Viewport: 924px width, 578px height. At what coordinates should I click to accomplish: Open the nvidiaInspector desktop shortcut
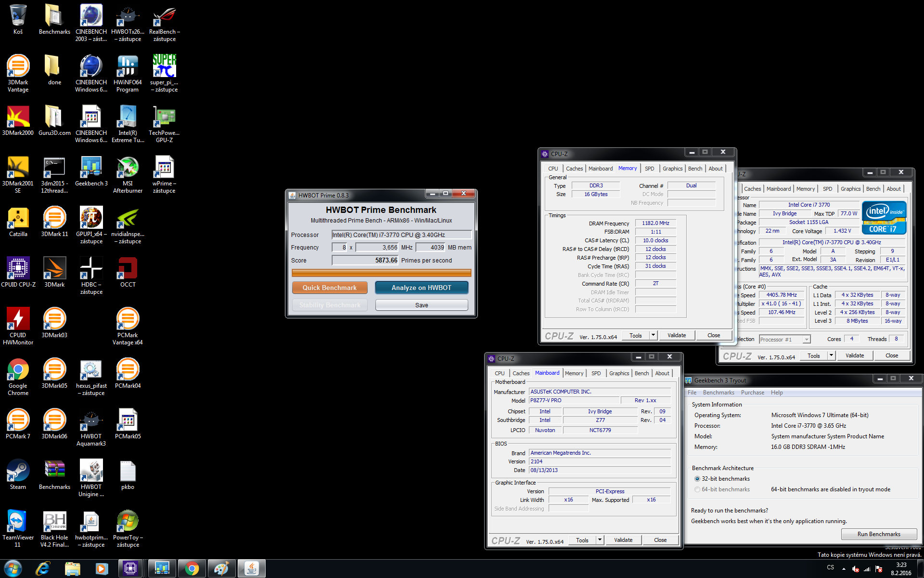[x=128, y=225]
